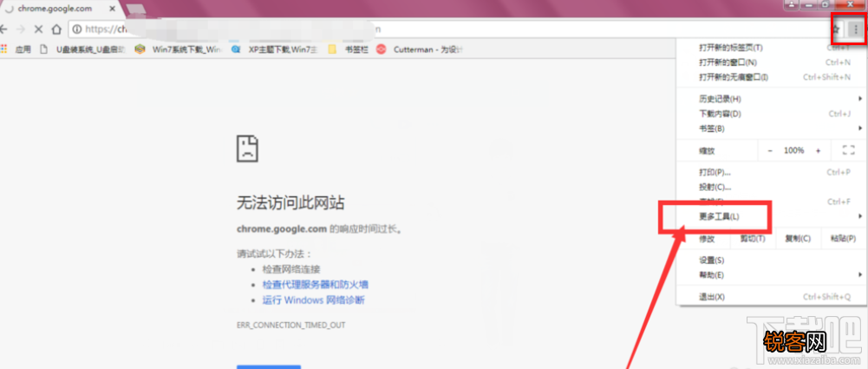Open the Cutterman bookmark
The width and height of the screenshot is (868, 369).
(420, 49)
